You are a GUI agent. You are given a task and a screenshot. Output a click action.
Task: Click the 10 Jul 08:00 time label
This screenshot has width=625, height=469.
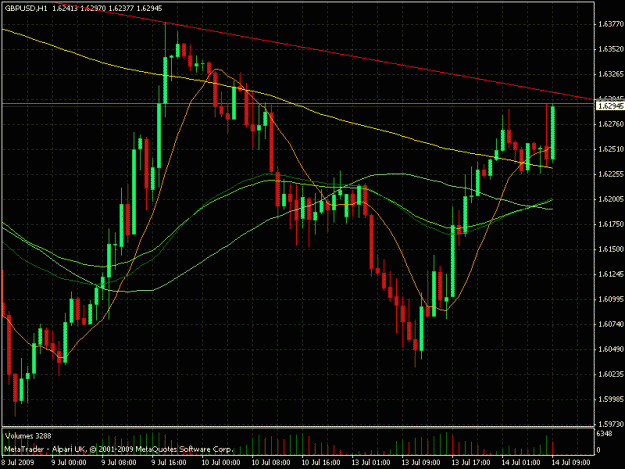(x=271, y=463)
